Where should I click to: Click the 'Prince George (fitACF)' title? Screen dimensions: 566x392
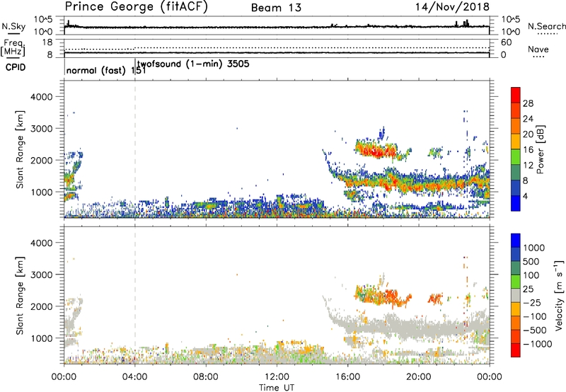click(136, 7)
